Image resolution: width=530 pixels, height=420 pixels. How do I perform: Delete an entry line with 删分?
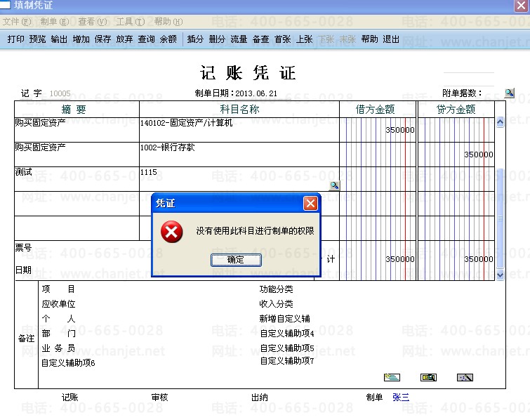(217, 39)
